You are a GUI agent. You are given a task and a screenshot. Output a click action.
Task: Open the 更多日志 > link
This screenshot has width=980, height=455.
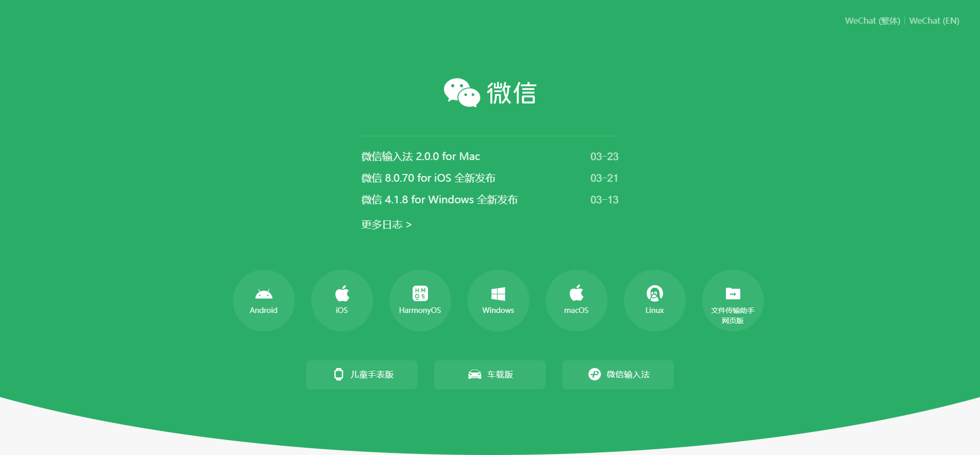coord(386,224)
